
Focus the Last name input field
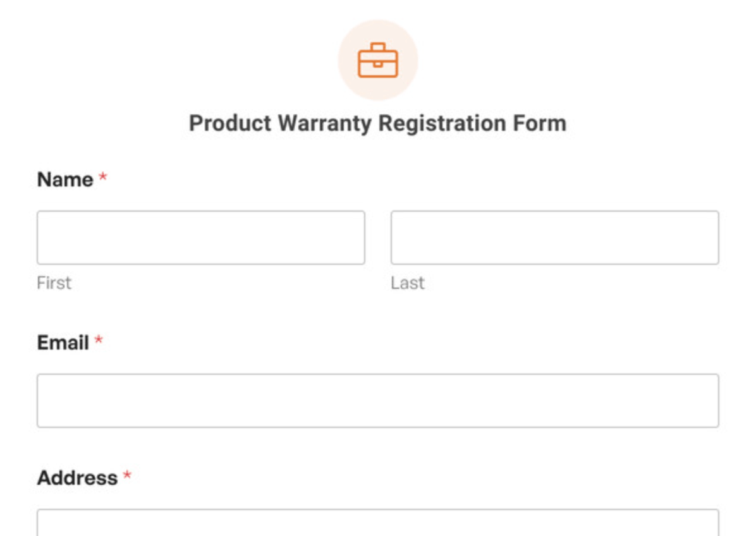tap(555, 238)
